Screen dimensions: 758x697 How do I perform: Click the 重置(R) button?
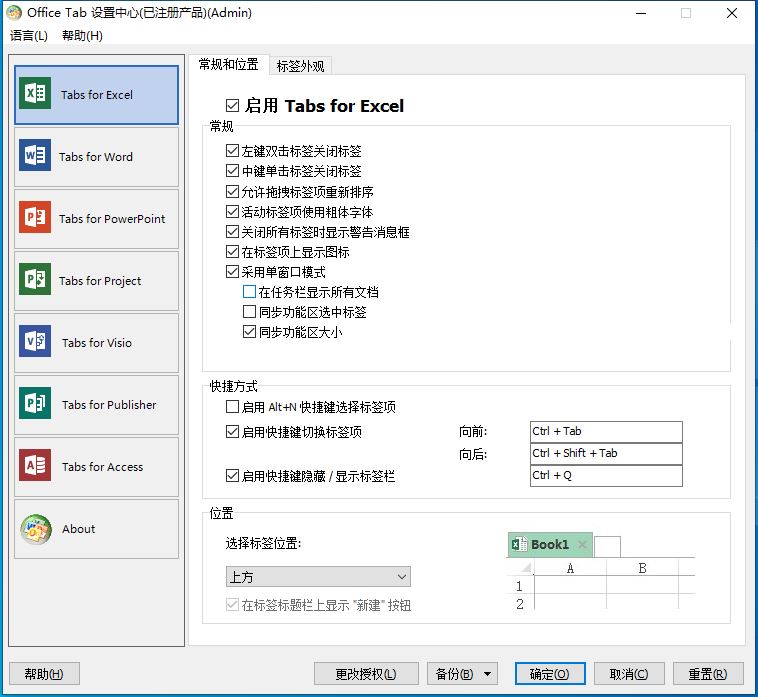coord(708,674)
